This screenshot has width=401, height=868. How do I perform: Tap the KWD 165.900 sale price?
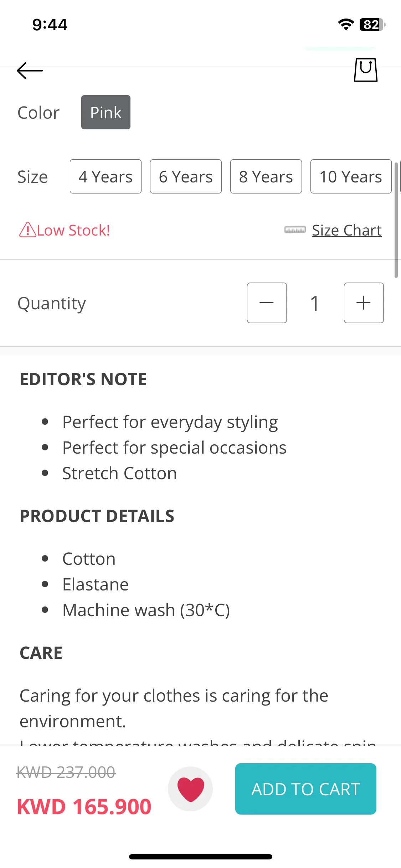point(84,807)
